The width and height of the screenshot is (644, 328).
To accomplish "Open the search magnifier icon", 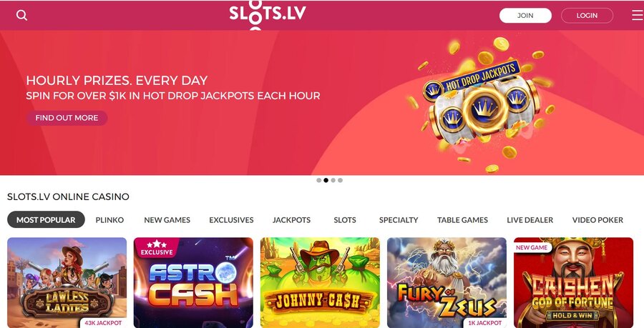I will coord(21,16).
